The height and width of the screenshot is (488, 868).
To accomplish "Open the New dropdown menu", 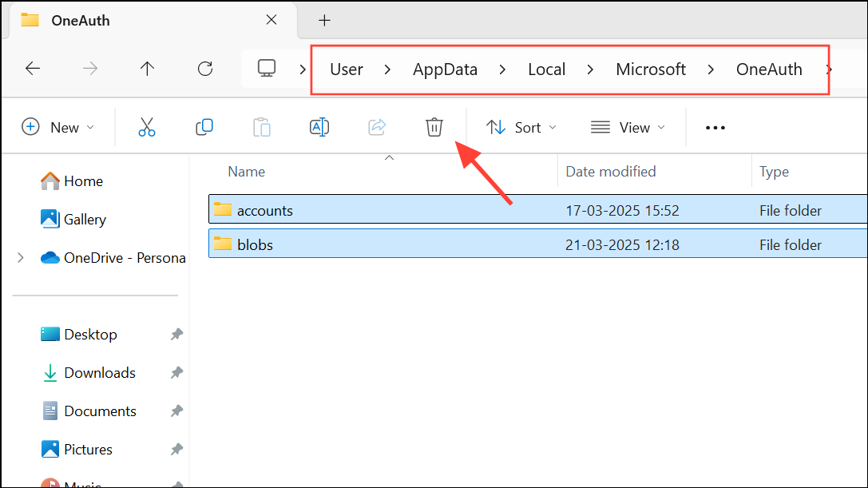I will click(x=58, y=128).
